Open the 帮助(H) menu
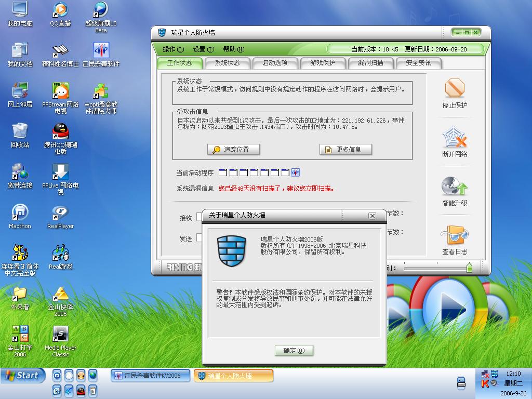This screenshot has width=532, height=399. (233, 49)
